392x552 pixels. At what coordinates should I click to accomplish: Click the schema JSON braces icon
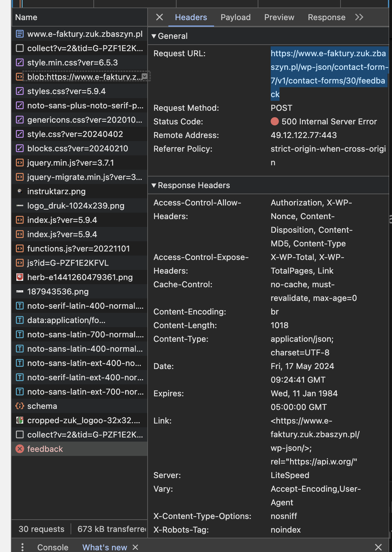point(20,406)
